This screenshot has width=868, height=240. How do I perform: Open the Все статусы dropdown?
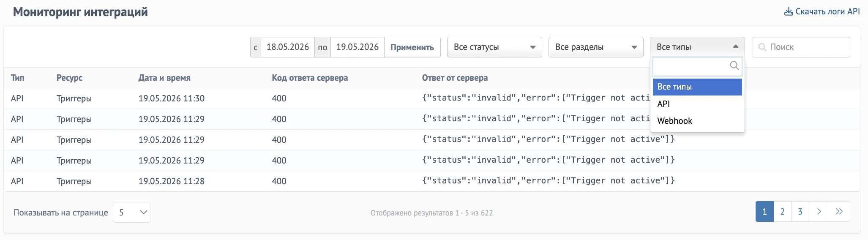pyautogui.click(x=494, y=47)
